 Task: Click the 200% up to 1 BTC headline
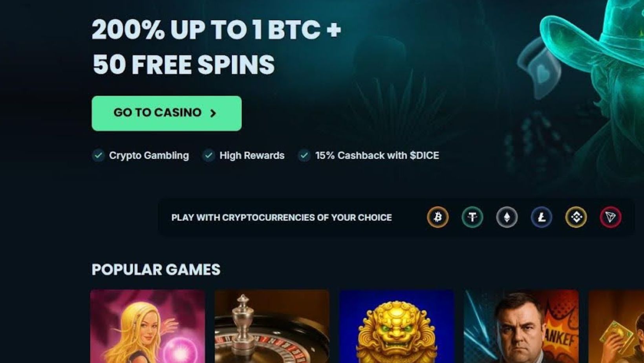[x=216, y=29]
